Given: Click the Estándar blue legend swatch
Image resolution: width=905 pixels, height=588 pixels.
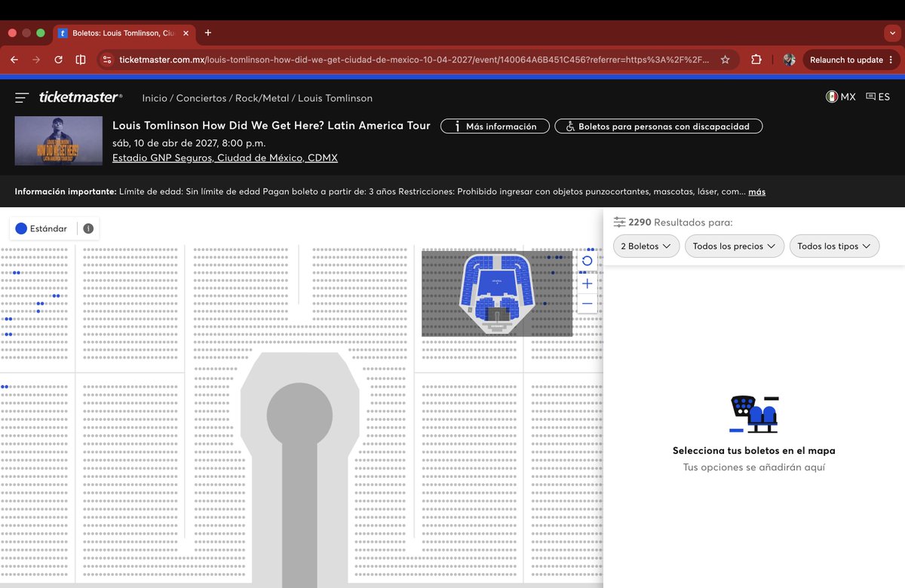Looking at the screenshot, I should (21, 228).
